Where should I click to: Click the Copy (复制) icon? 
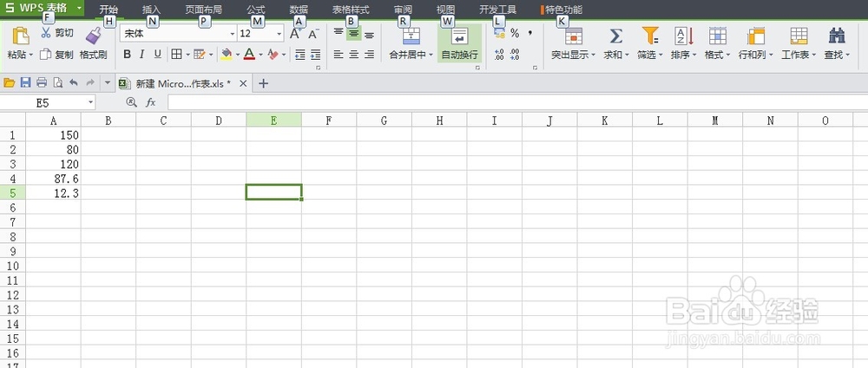[x=46, y=54]
